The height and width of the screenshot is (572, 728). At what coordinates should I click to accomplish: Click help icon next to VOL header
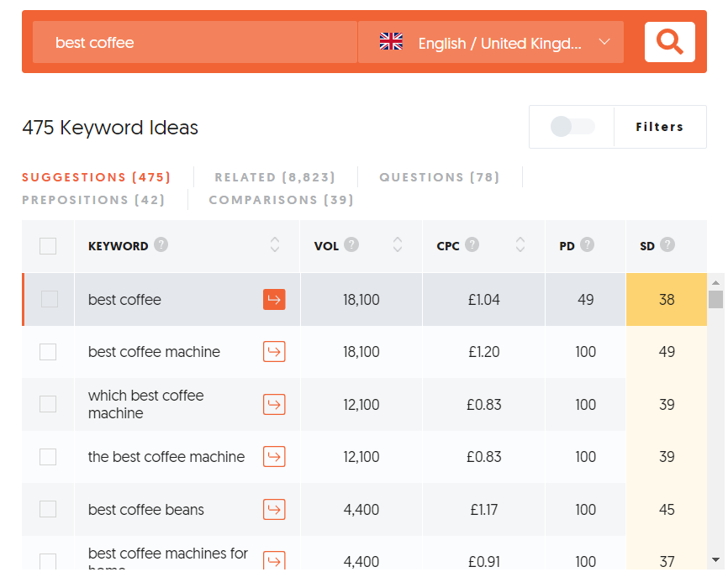coord(351,245)
